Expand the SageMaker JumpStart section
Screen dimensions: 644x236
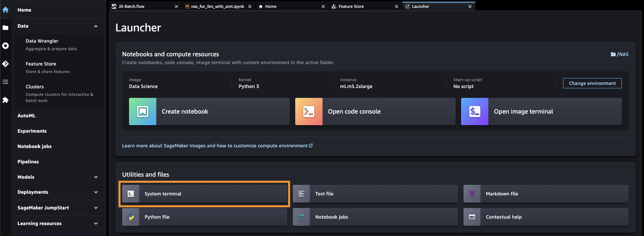coord(96,208)
